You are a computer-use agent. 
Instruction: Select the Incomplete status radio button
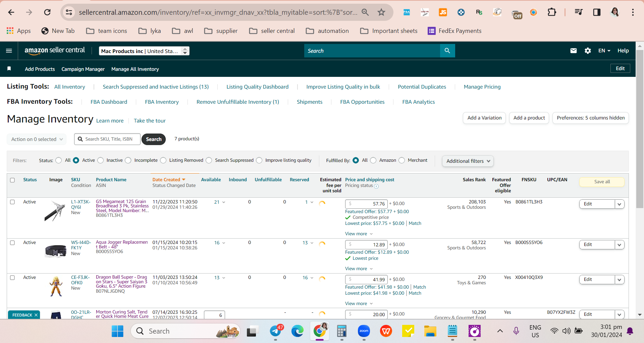pyautogui.click(x=128, y=160)
